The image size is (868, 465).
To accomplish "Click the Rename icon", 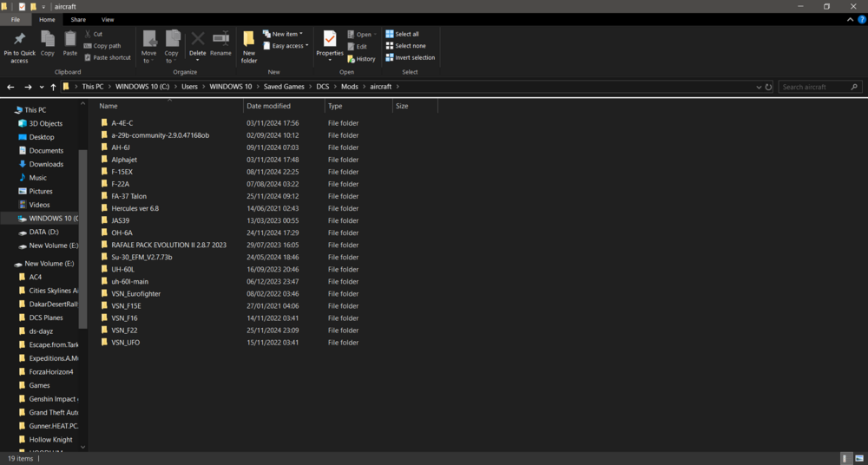I will coord(220,39).
